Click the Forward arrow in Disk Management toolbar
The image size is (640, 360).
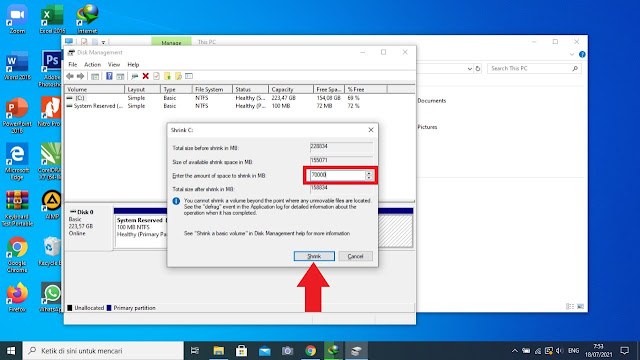(x=80, y=76)
